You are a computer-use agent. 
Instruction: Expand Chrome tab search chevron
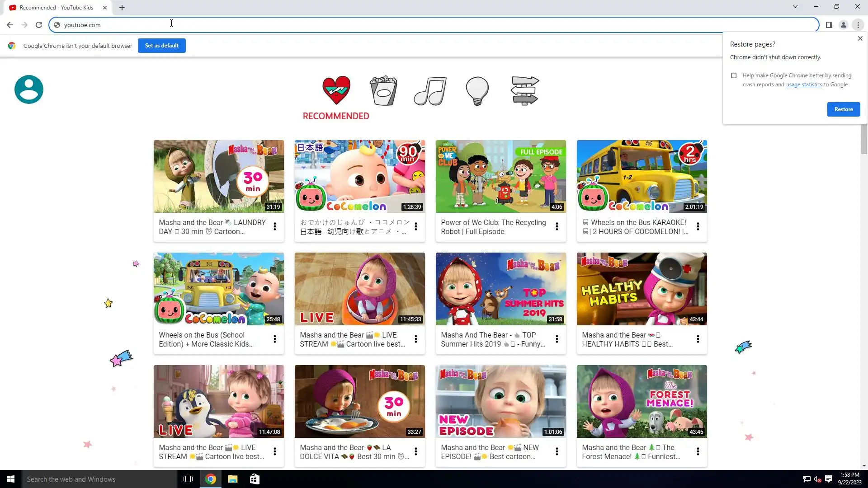coord(795,7)
